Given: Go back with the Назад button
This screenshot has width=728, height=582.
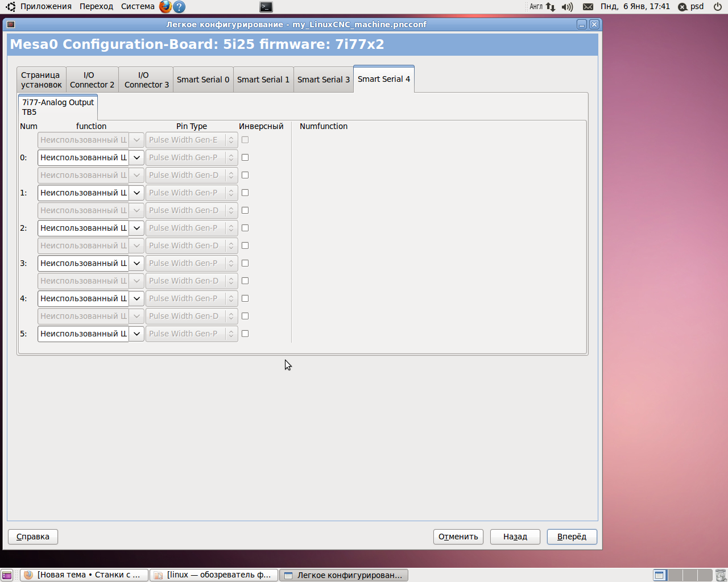Looking at the screenshot, I should (515, 537).
